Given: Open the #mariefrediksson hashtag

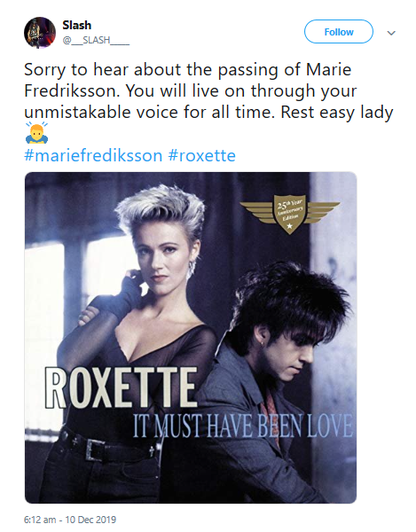Looking at the screenshot, I should click(x=93, y=156).
